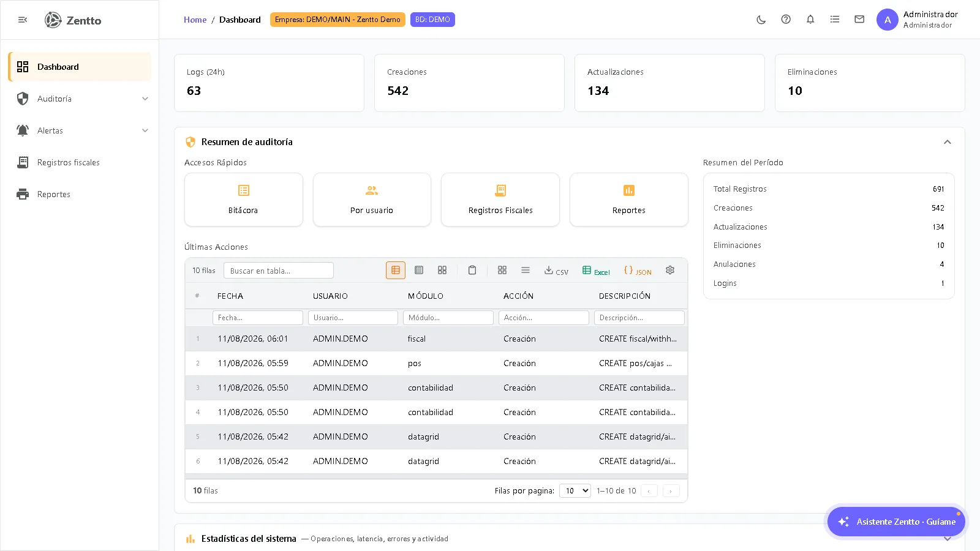Collapse the Resumen de auditoría panel
The width and height of the screenshot is (980, 551).
tap(948, 142)
